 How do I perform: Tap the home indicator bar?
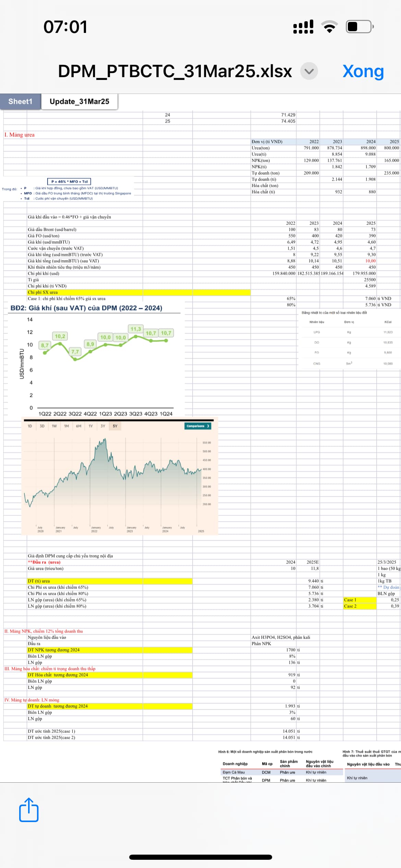click(x=200, y=857)
